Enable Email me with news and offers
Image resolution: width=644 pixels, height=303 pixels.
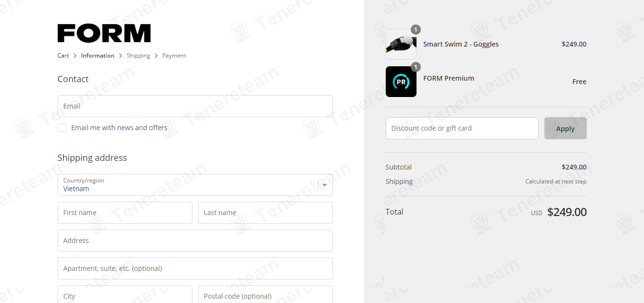point(62,128)
